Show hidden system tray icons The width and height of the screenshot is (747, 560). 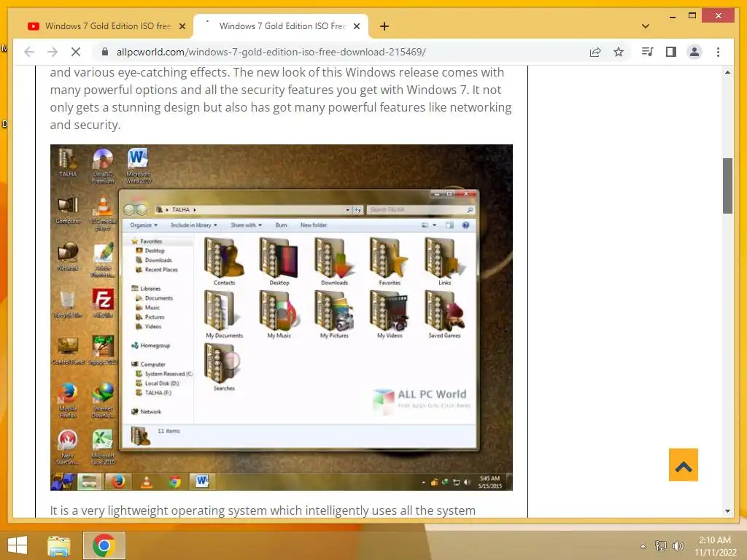coord(643,546)
